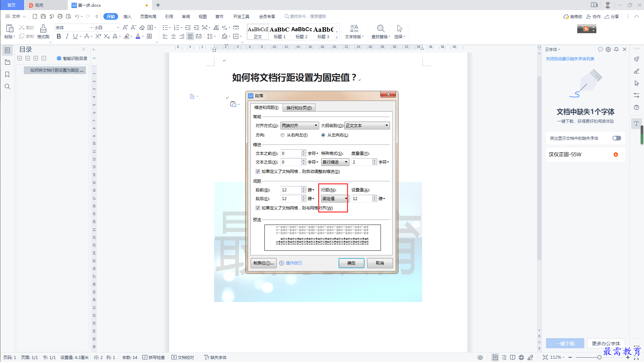
Task: Click the 智能识别目录 button
Action: (72, 58)
